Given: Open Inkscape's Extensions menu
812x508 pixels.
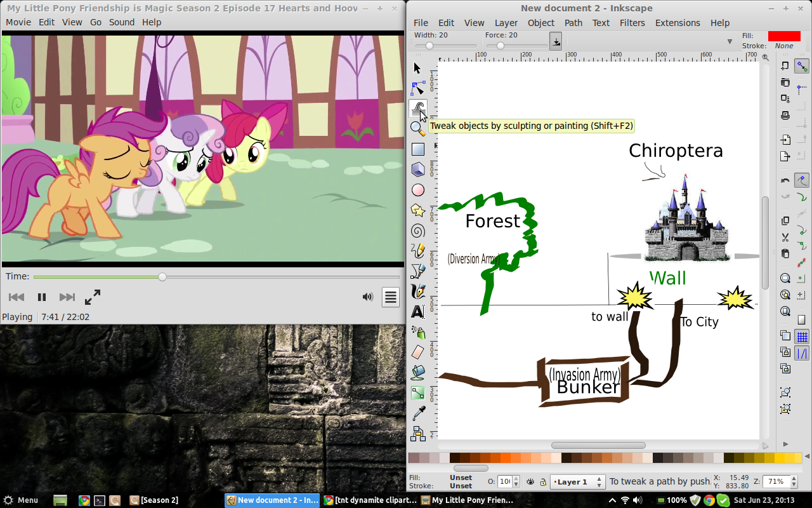Looking at the screenshot, I should click(x=678, y=23).
